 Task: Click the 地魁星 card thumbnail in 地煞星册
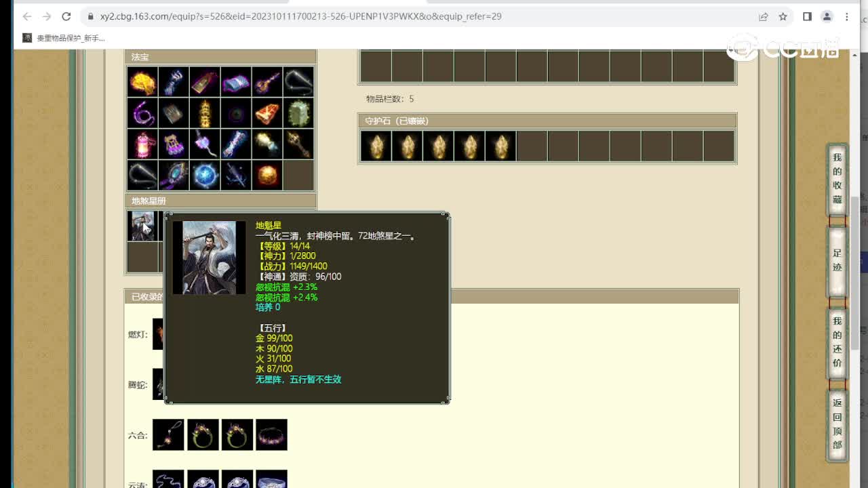[x=142, y=226]
